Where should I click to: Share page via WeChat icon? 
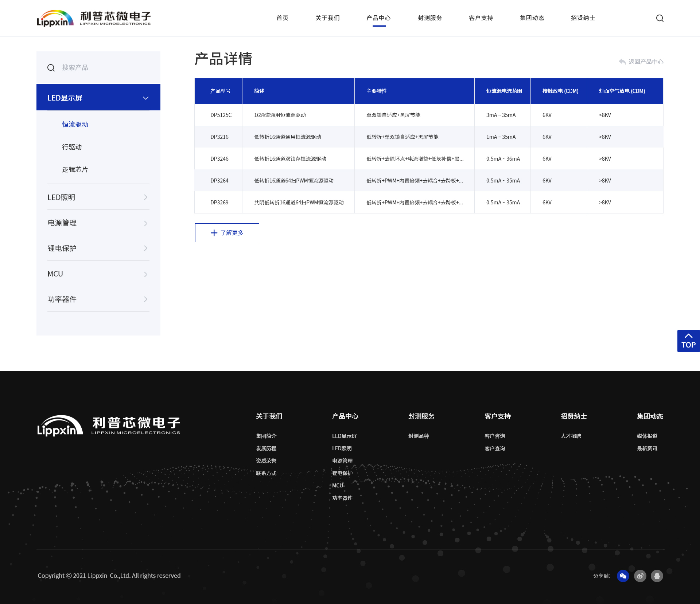coord(623,576)
